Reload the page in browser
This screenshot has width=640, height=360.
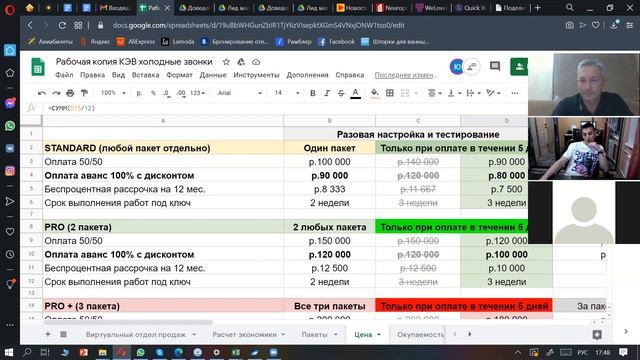tap(62, 25)
